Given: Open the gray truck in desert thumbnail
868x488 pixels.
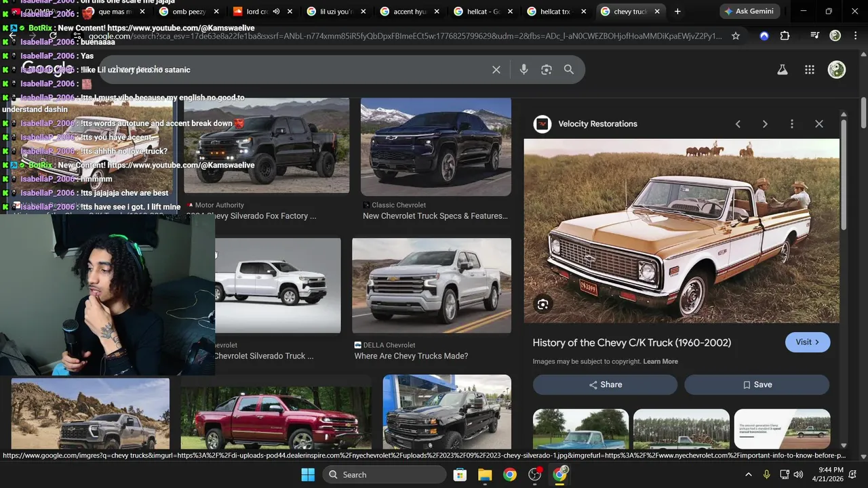Looking at the screenshot, I should pyautogui.click(x=90, y=413).
